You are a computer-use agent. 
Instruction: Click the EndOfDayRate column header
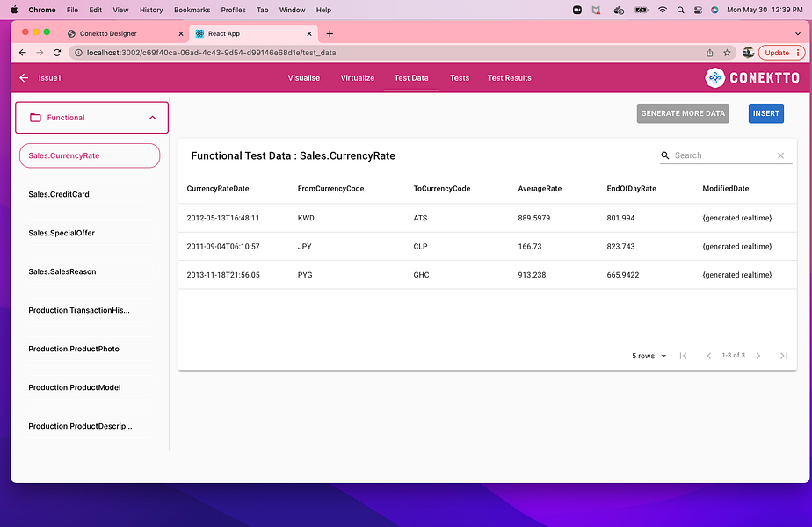coord(631,189)
